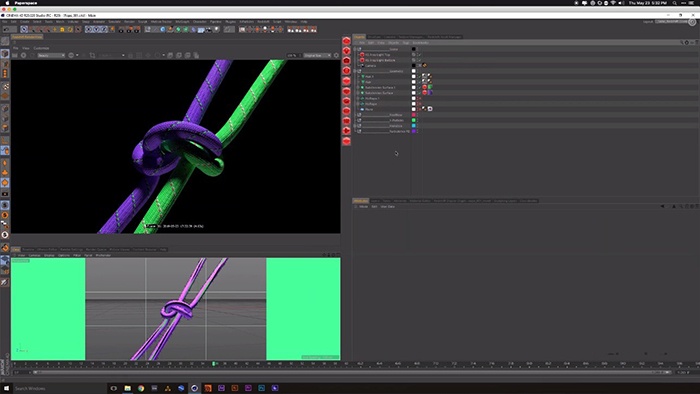
Task: Open the Original Size dropdown
Action: point(317,55)
